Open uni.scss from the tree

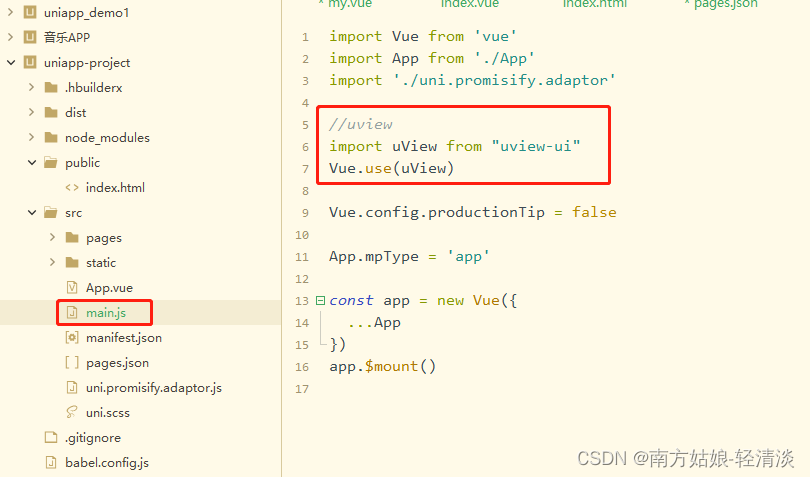[108, 412]
